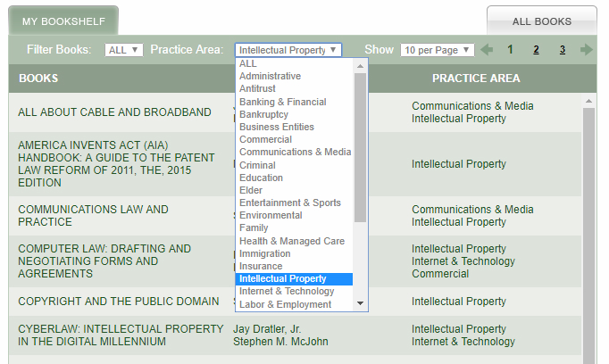Sort by the Practice Area column header

pos(476,79)
